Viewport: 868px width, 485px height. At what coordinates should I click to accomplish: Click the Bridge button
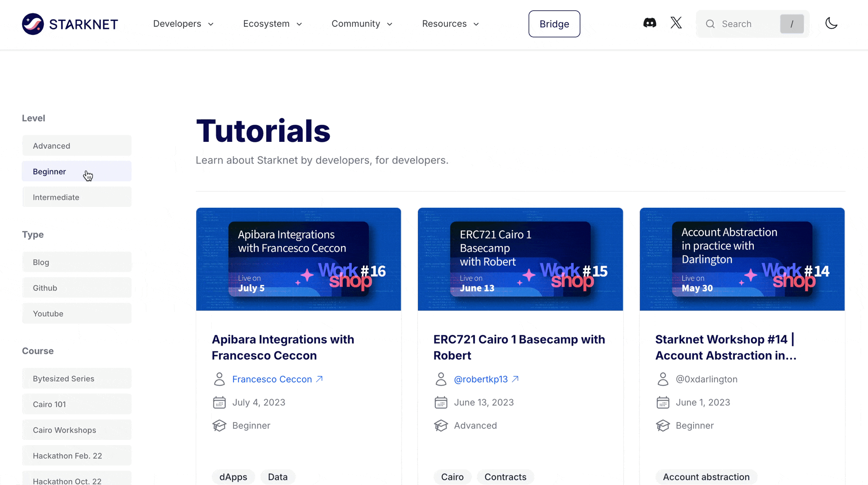click(554, 24)
